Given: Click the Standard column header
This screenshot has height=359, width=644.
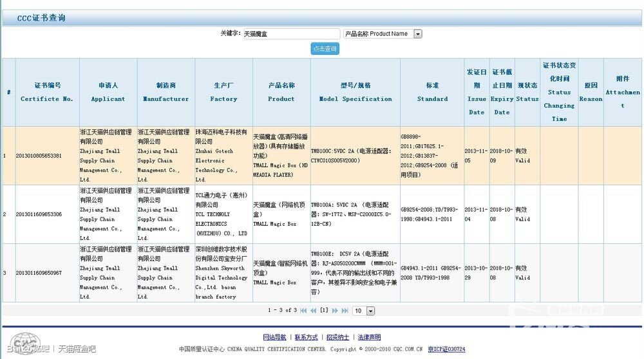Looking at the screenshot, I should pyautogui.click(x=433, y=92).
